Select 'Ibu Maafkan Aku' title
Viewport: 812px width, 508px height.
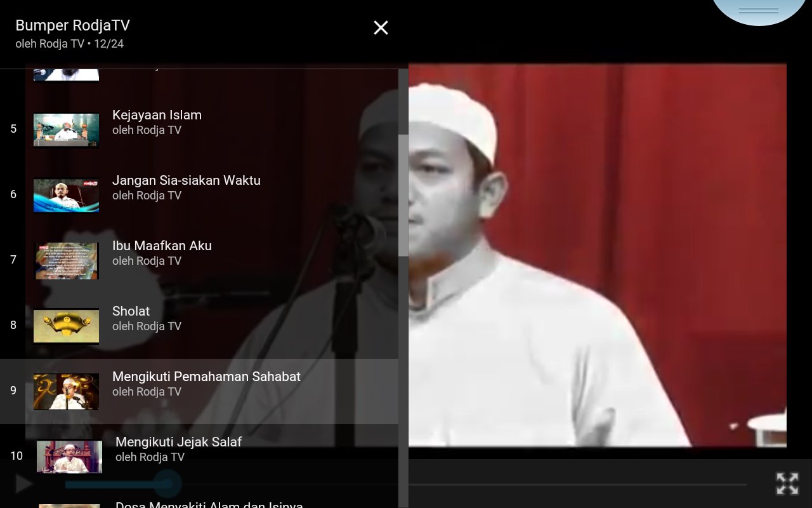coord(162,246)
